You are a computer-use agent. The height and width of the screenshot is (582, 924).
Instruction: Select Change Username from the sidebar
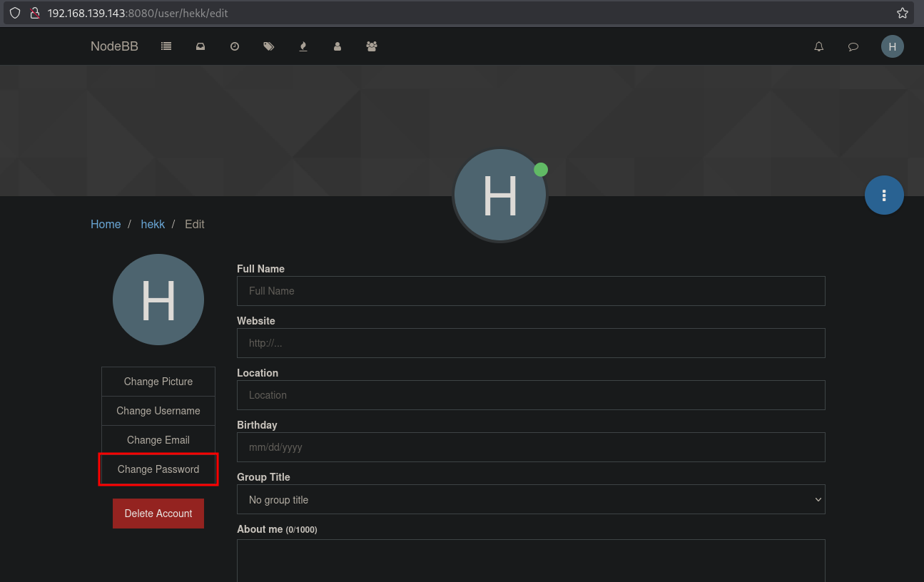pyautogui.click(x=158, y=411)
